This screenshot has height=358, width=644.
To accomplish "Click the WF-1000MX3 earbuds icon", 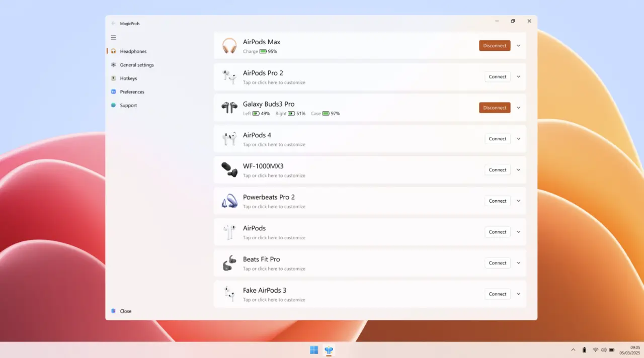I will click(229, 169).
